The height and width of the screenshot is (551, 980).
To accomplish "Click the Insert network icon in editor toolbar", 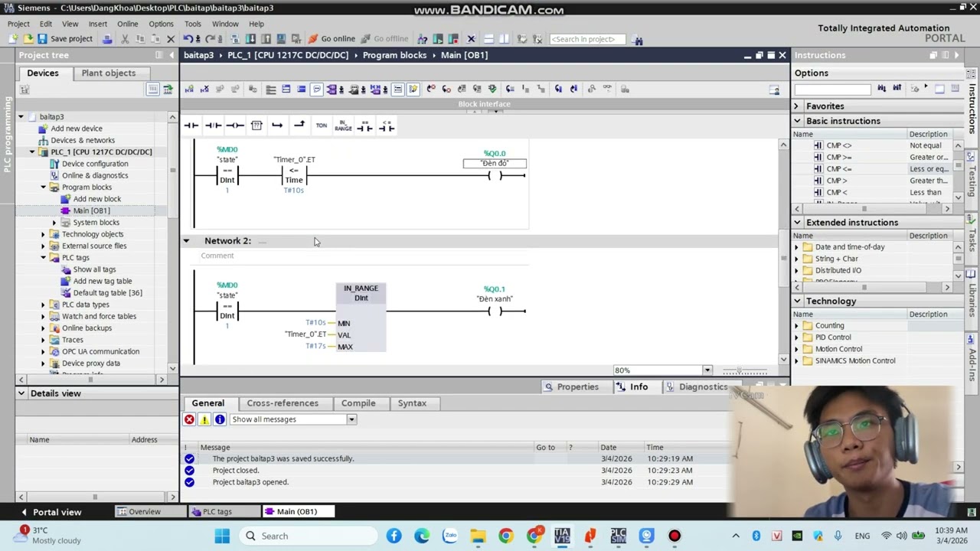I will tap(189, 90).
